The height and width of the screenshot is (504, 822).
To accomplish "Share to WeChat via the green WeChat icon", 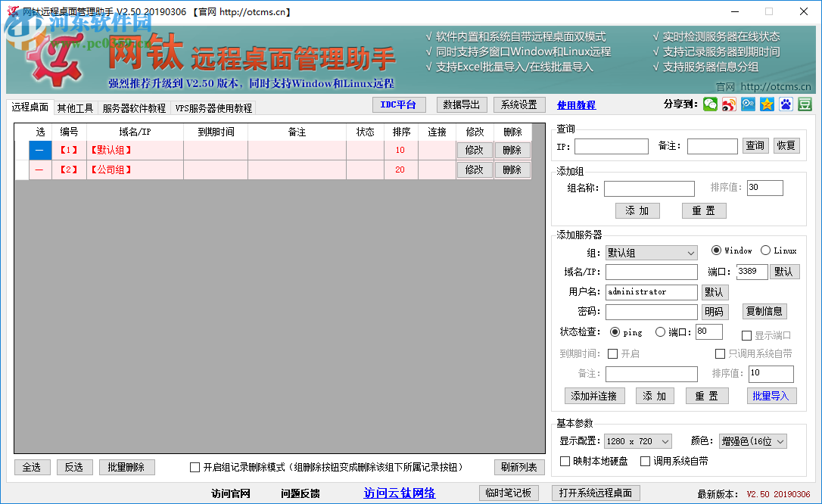I will coord(709,104).
